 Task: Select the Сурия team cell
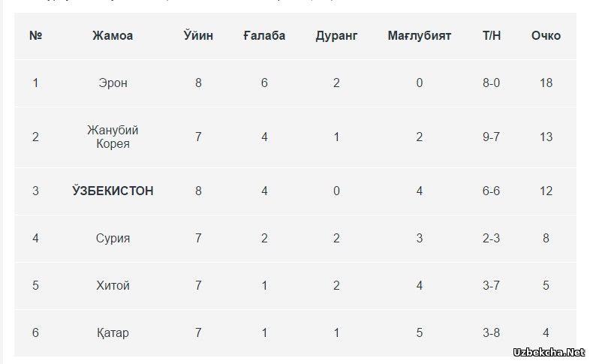[x=113, y=238]
